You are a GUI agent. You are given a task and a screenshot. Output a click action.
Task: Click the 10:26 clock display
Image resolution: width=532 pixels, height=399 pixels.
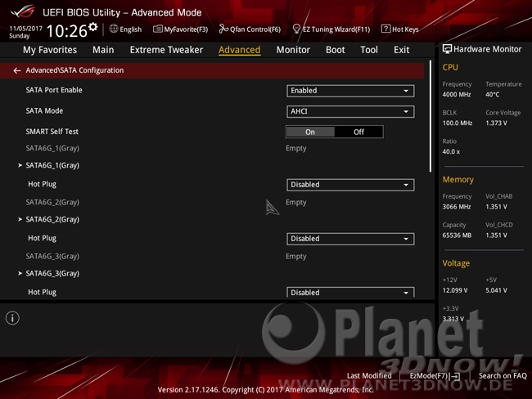tap(67, 31)
